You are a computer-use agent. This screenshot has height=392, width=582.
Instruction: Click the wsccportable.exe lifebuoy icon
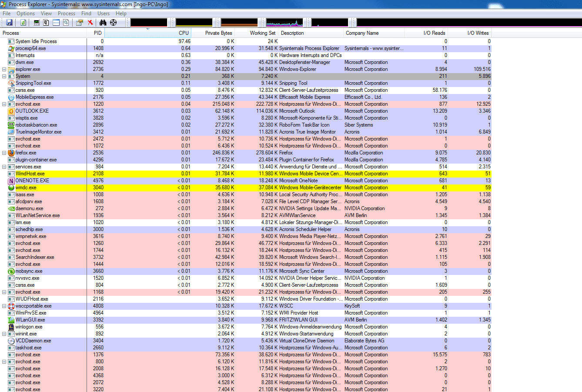(11, 306)
